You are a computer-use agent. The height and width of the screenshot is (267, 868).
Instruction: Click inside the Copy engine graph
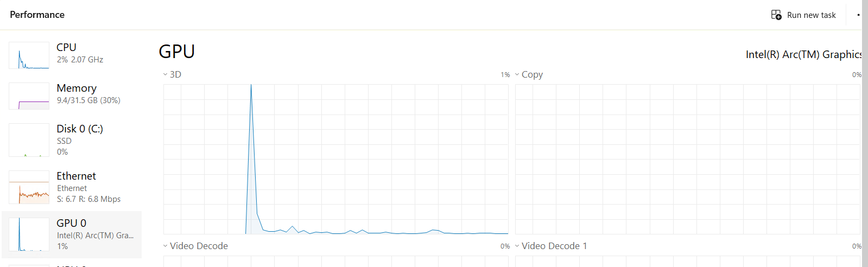tap(687, 159)
